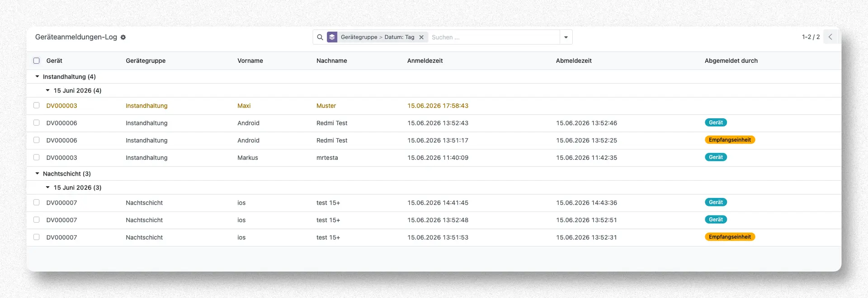Viewport: 868px width, 298px height.
Task: Sort by the Vorname column header
Action: (x=250, y=61)
